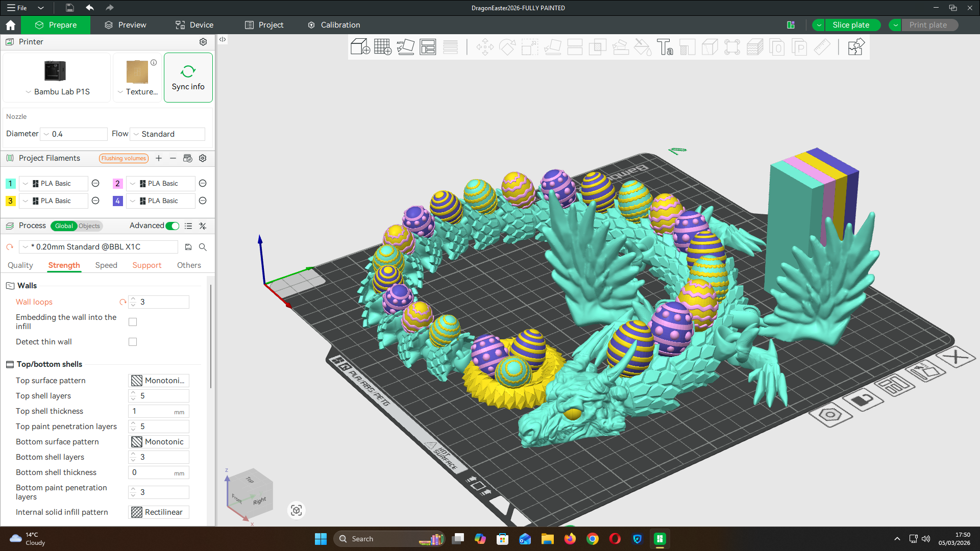Toggle the Advanced settings switch
Screen dimensions: 980x551
click(173, 226)
